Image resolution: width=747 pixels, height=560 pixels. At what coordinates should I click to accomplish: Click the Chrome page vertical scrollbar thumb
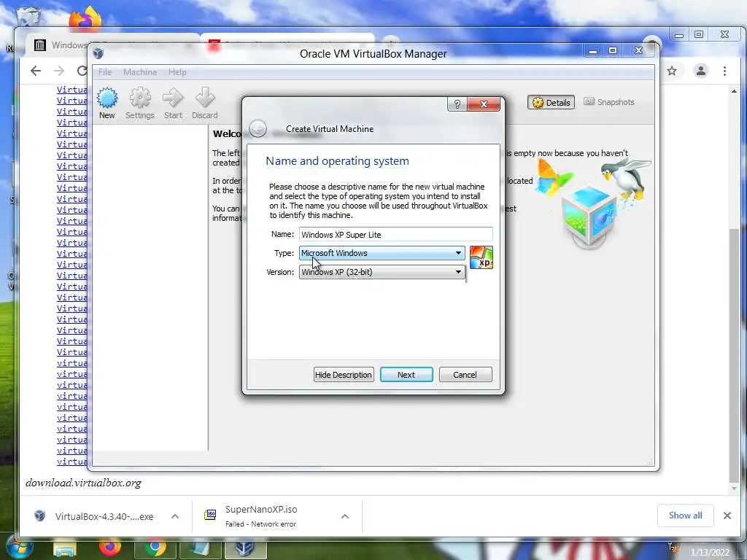coord(734,355)
